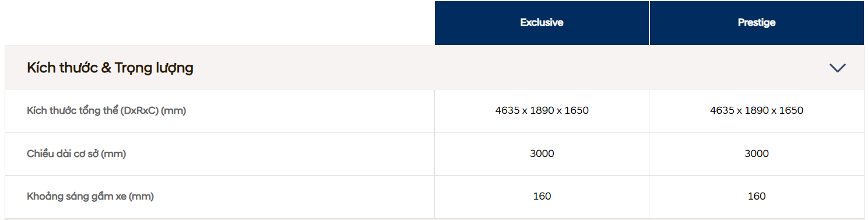This screenshot has height=220, width=868.
Task: Click the word Exclusive in the blue header
Action: pyautogui.click(x=542, y=23)
